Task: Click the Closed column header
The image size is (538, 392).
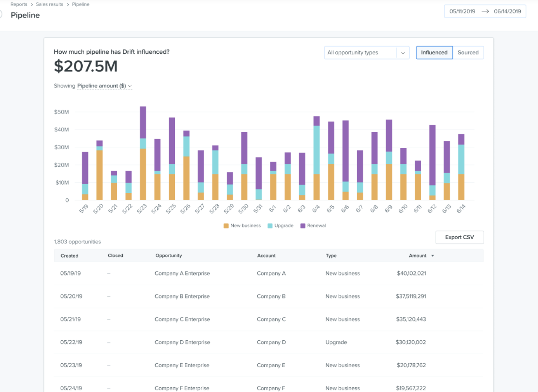Action: pyautogui.click(x=115, y=256)
